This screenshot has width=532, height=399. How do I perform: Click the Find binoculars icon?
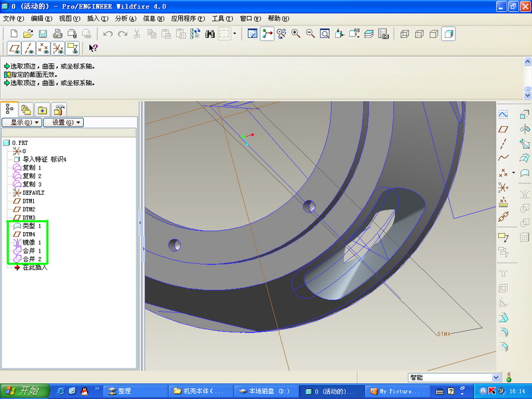(x=209, y=33)
